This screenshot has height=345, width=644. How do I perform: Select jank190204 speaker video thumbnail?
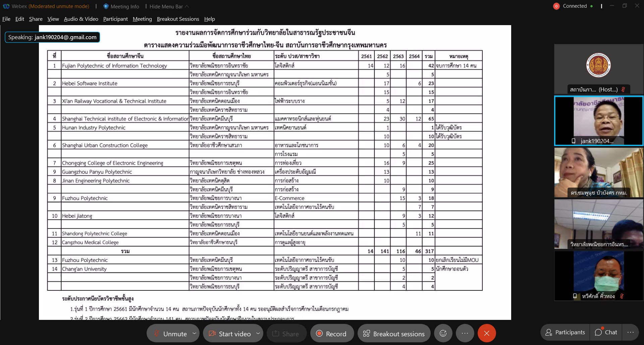pyautogui.click(x=599, y=121)
